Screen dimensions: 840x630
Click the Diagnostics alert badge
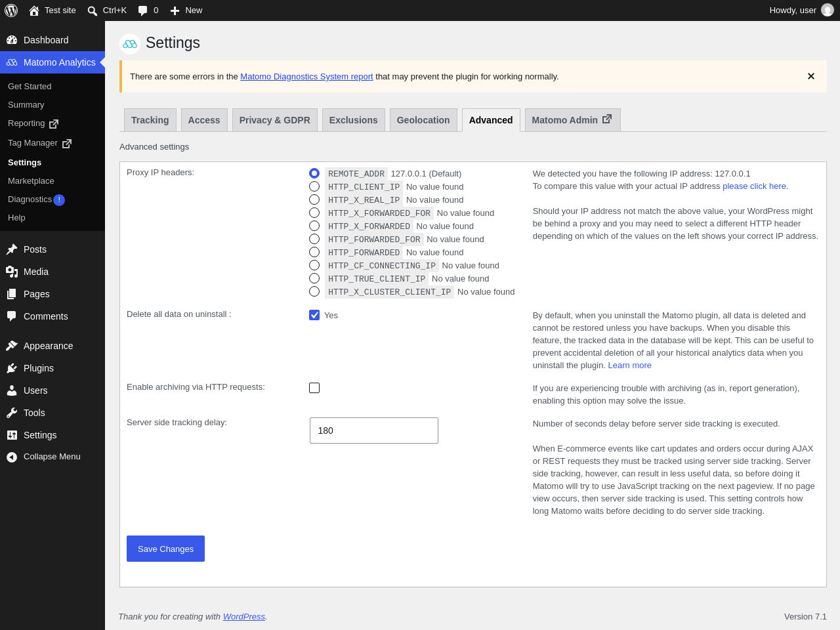(x=59, y=200)
